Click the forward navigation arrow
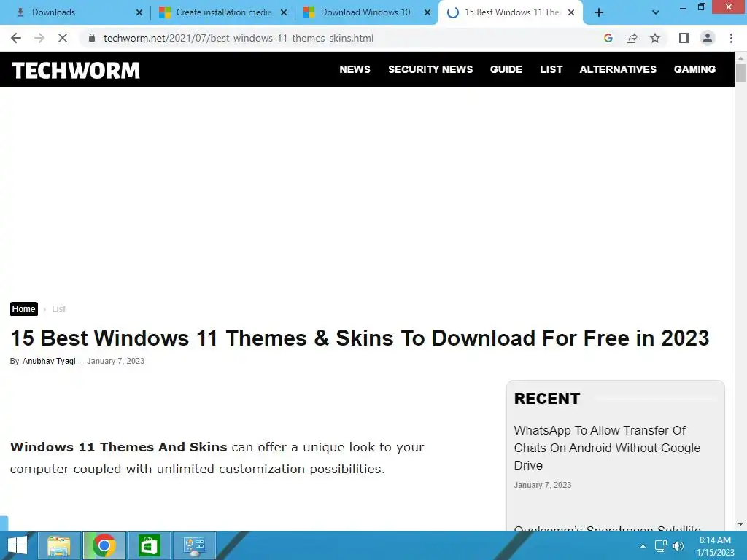The image size is (747, 560). click(39, 38)
